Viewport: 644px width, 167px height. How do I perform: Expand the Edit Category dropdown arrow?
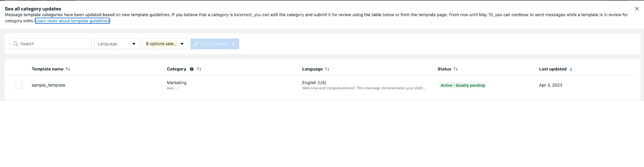coord(233,44)
